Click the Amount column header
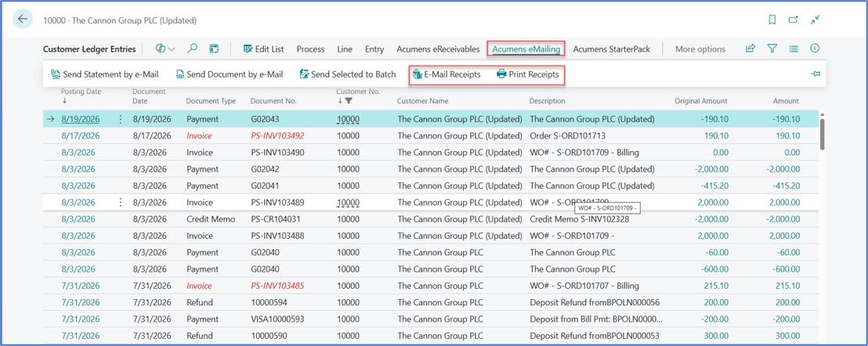This screenshot has width=868, height=346. [x=786, y=101]
